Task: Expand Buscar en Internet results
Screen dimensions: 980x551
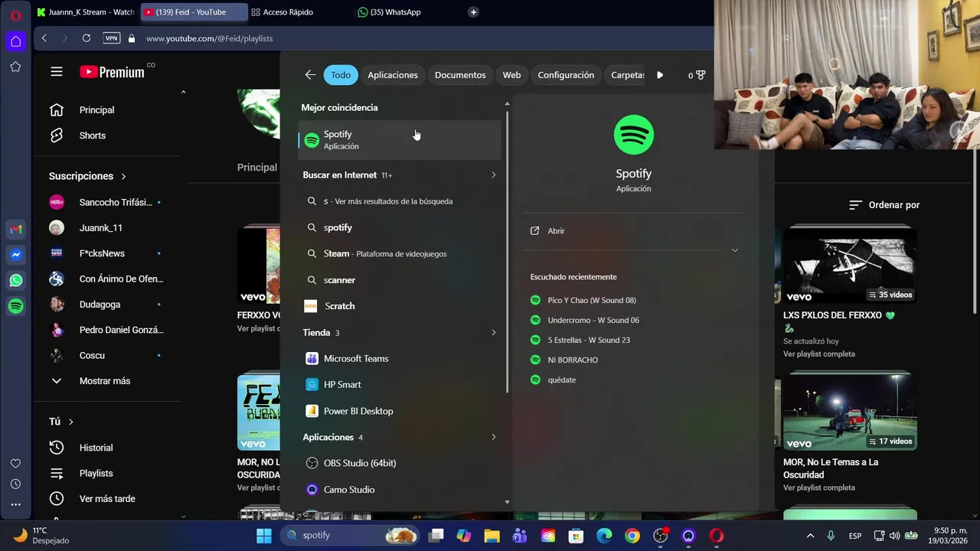Action: [493, 175]
